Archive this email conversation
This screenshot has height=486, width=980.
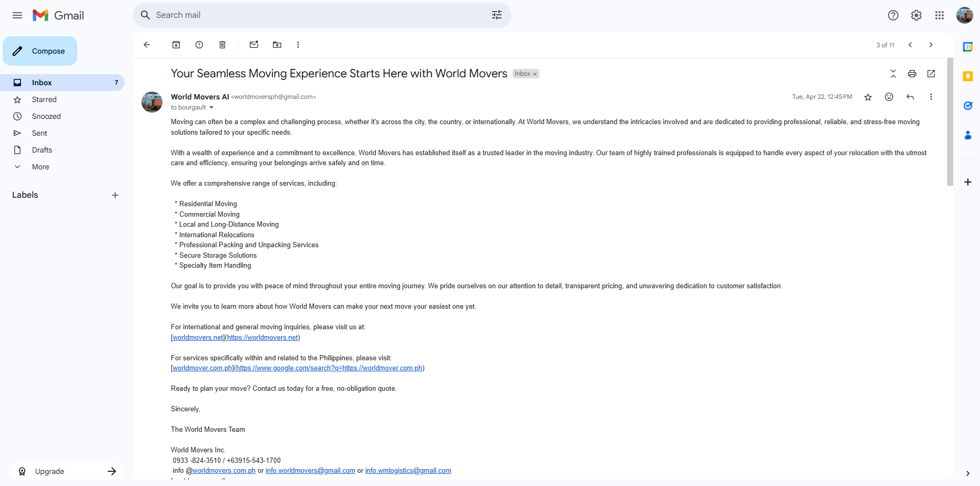(x=176, y=45)
